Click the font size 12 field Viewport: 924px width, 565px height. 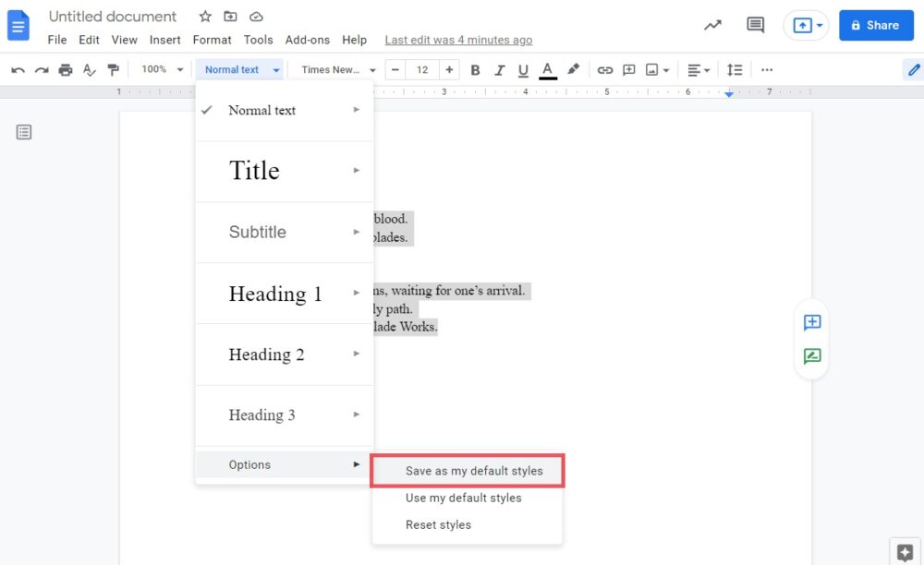click(422, 70)
